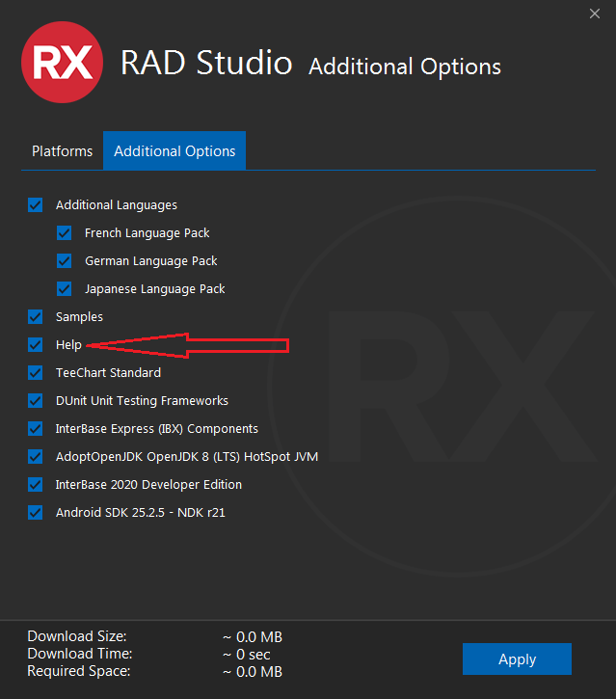This screenshot has height=699, width=616.
Task: Click the Japanese Language Pack label
Action: 155,289
